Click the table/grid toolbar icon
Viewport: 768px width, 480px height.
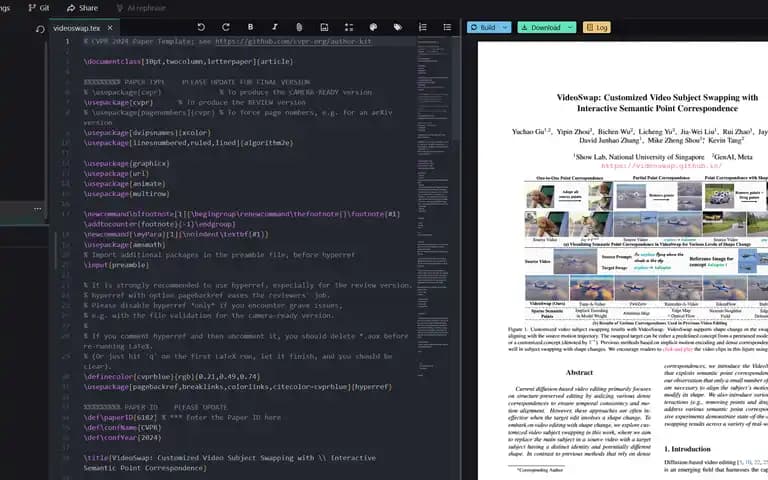click(349, 27)
